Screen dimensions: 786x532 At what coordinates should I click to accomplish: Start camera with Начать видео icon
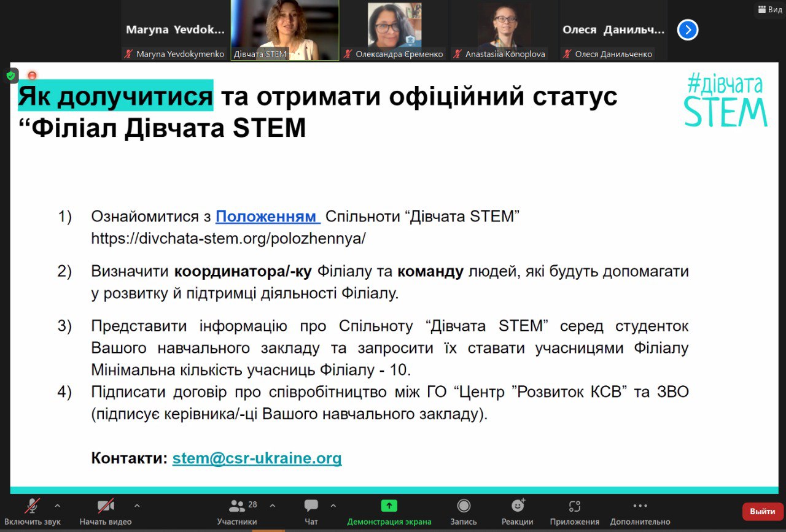tap(106, 506)
